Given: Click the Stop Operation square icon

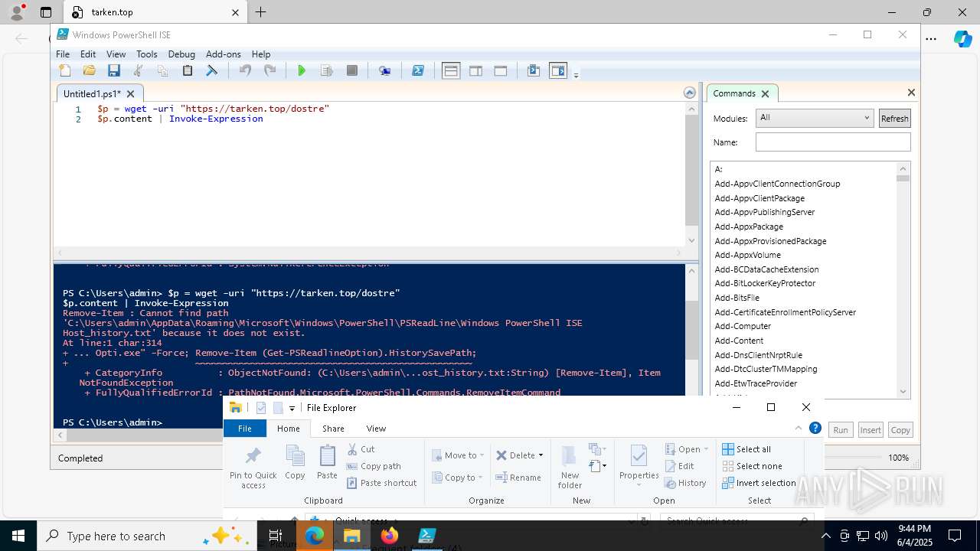Looking at the screenshot, I should 352,70.
